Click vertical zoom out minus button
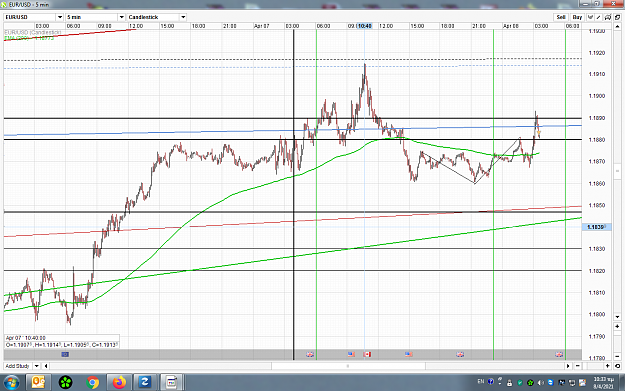625x391 pixels. click(617, 356)
